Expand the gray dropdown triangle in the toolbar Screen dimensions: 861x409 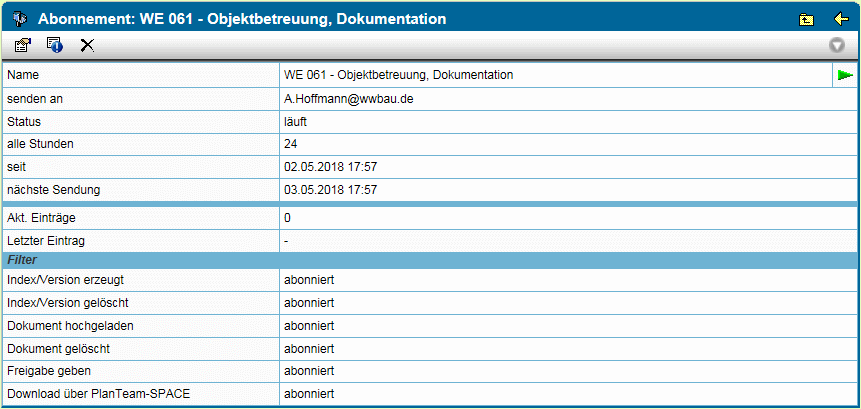837,45
